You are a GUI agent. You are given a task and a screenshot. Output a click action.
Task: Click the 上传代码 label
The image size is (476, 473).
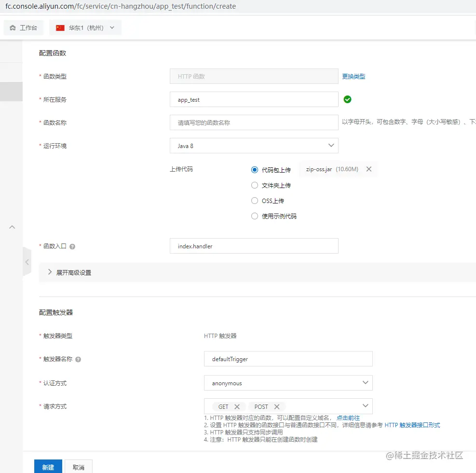(181, 169)
